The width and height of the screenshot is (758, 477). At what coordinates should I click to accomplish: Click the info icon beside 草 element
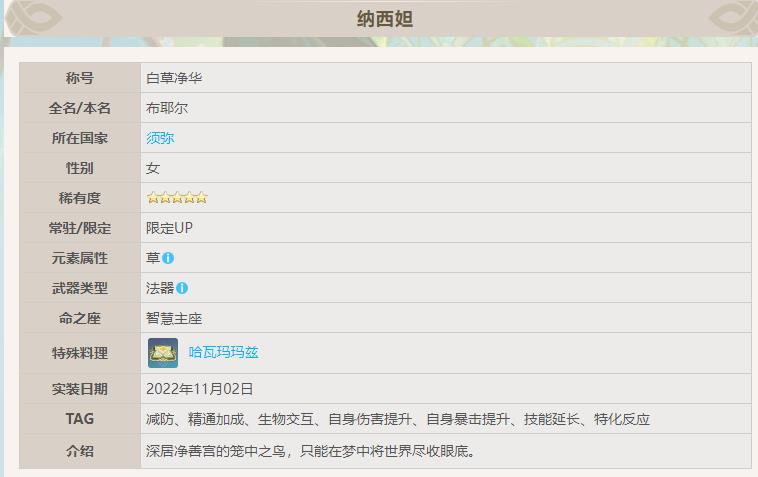168,258
